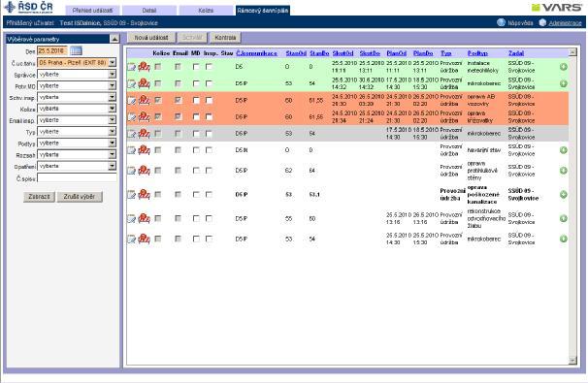
Task: Click the green plus icon in the havarijní stav row
Action: (x=563, y=150)
